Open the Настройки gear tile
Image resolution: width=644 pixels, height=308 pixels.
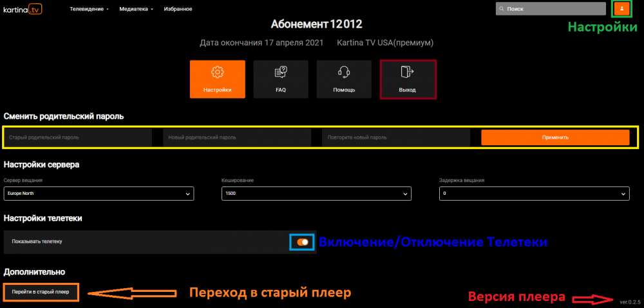pyautogui.click(x=217, y=79)
